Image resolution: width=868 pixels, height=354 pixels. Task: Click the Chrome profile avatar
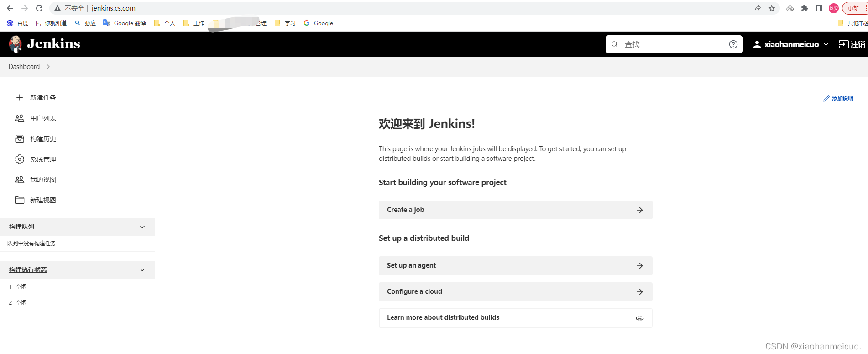(834, 8)
